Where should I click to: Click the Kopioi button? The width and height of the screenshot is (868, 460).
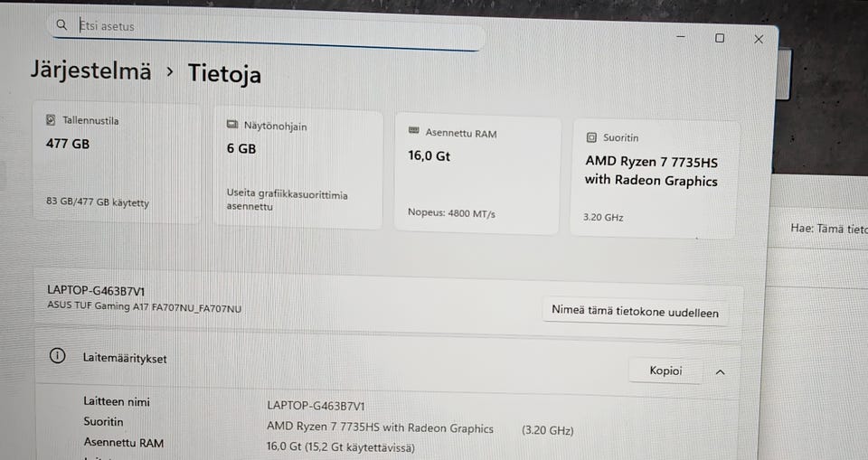tap(665, 371)
